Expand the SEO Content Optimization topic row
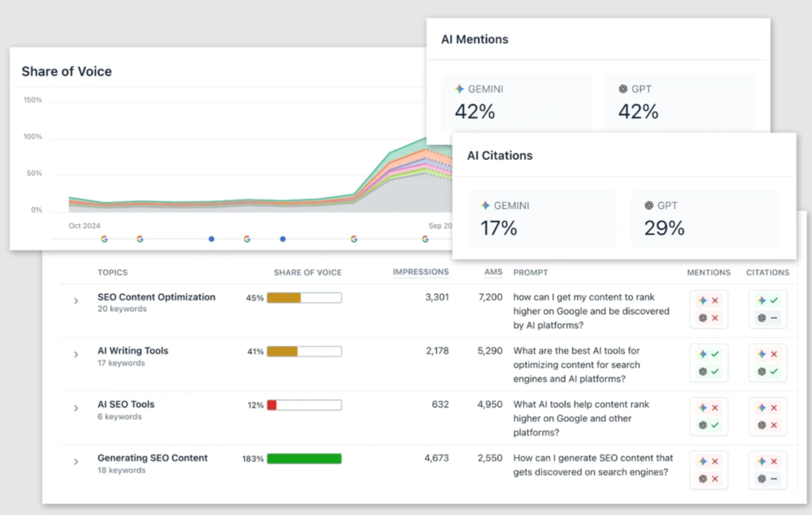This screenshot has width=812, height=515. pos(75,301)
